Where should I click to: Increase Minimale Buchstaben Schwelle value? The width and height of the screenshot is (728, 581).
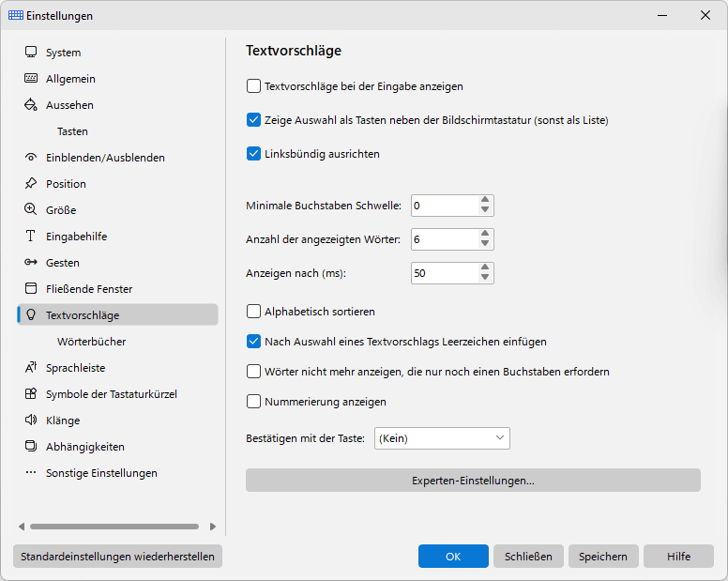485,200
